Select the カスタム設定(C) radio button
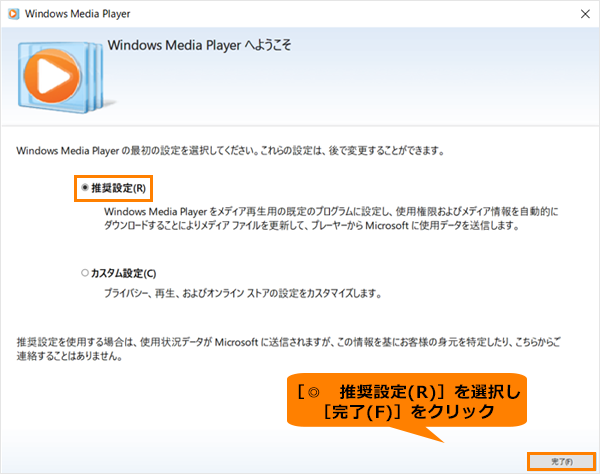This screenshot has width=600, height=474. [x=85, y=273]
